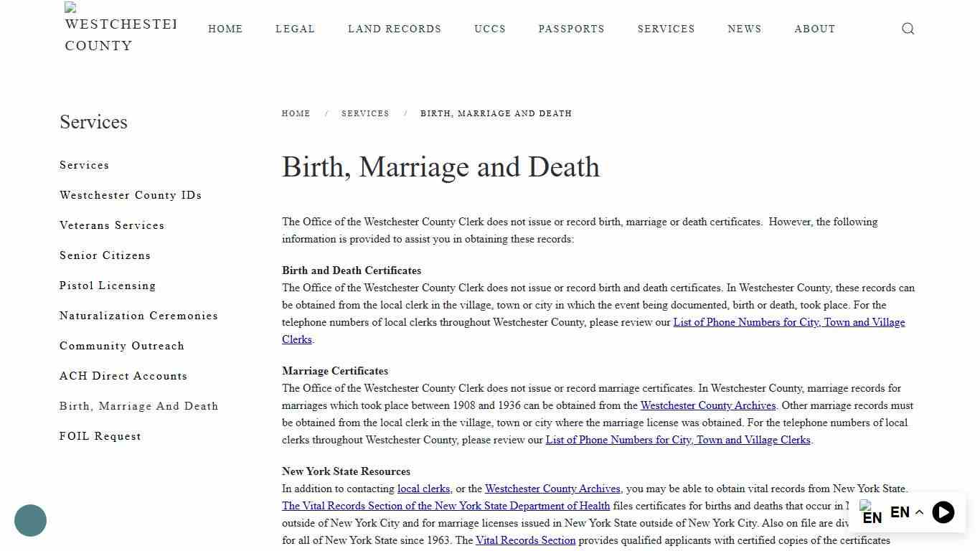This screenshot has width=980, height=551.
Task: Click Passports in the top navigation
Action: [x=571, y=29]
